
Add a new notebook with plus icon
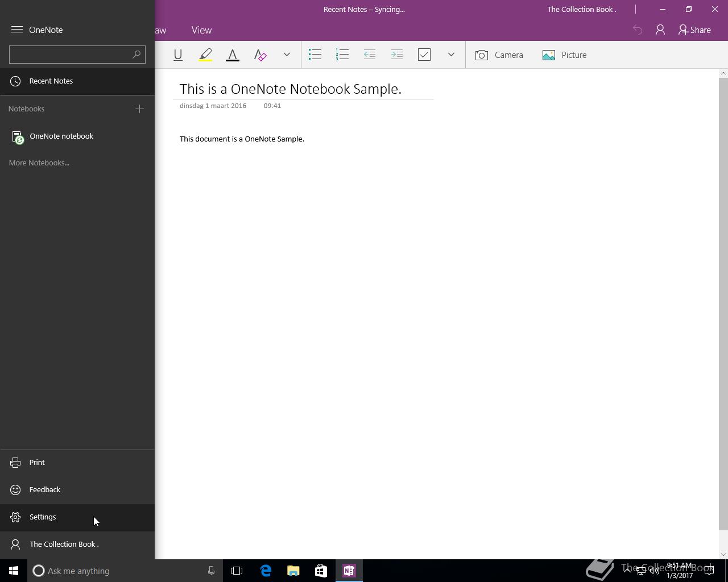click(x=139, y=109)
